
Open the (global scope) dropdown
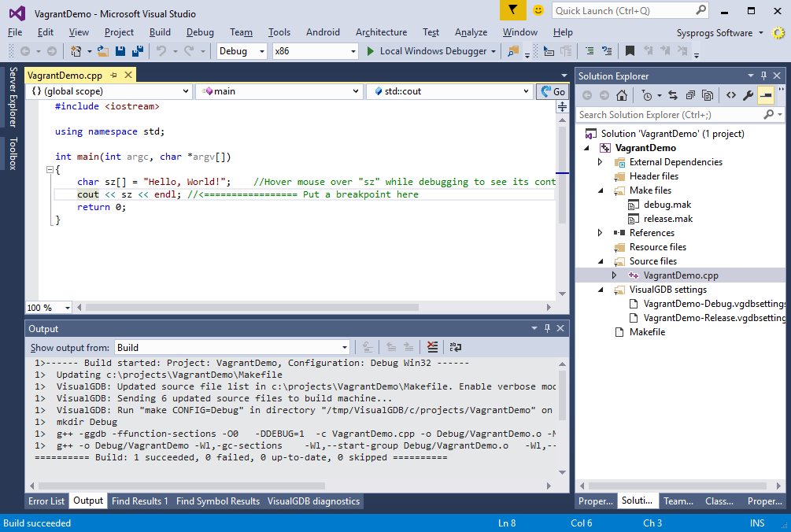(109, 91)
